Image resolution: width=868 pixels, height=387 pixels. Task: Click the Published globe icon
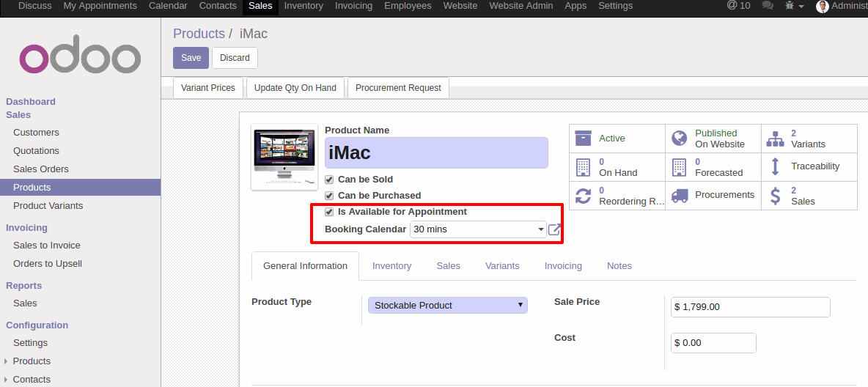tap(680, 139)
